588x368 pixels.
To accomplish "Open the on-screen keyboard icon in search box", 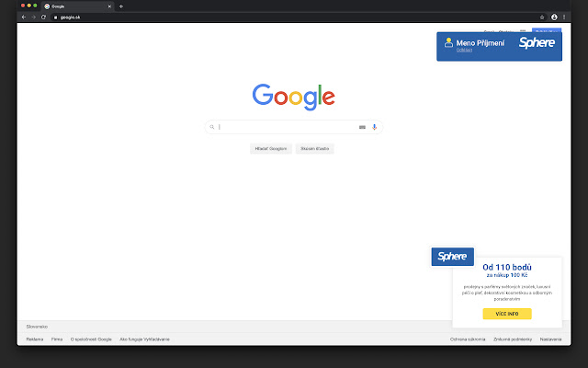I will tap(362, 127).
